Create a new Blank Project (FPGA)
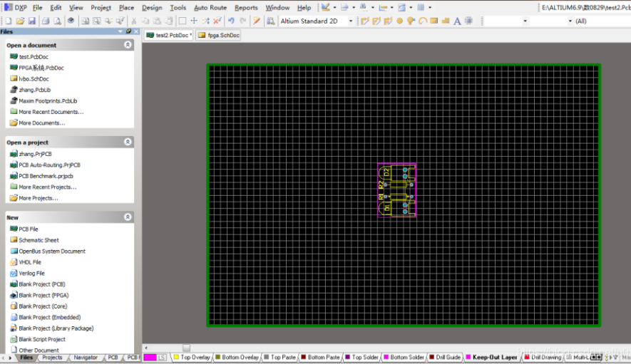The width and height of the screenshot is (631, 364). pyautogui.click(x=39, y=295)
